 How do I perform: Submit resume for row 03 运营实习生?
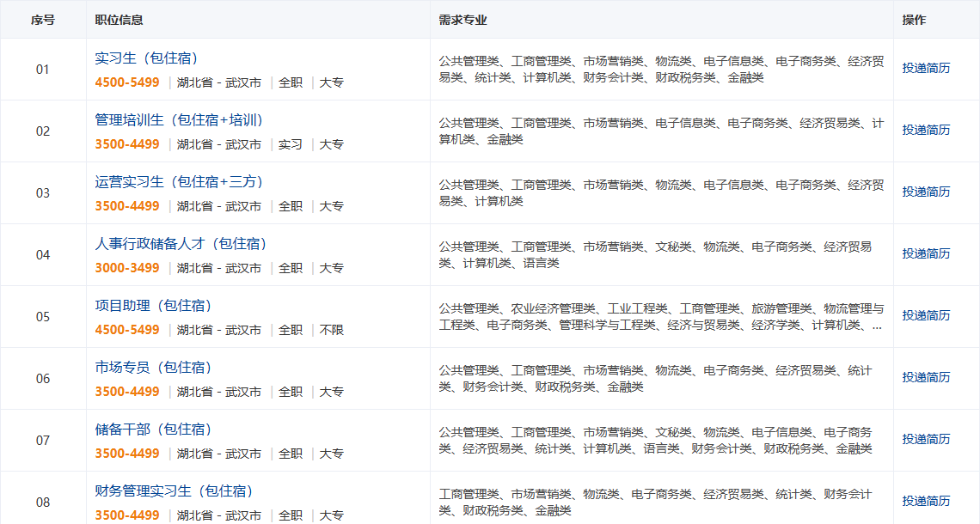pyautogui.click(x=926, y=192)
